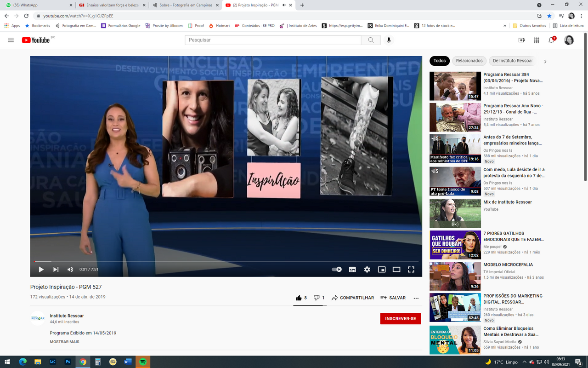Open the hamburger guide menu

(11, 40)
